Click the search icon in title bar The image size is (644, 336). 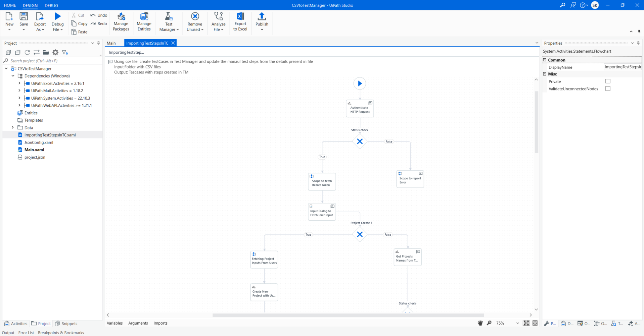tap(562, 5)
